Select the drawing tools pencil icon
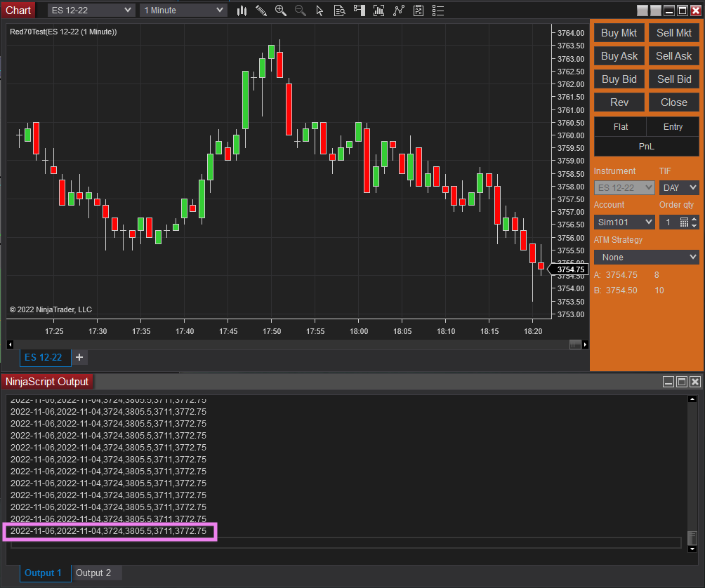 261,11
